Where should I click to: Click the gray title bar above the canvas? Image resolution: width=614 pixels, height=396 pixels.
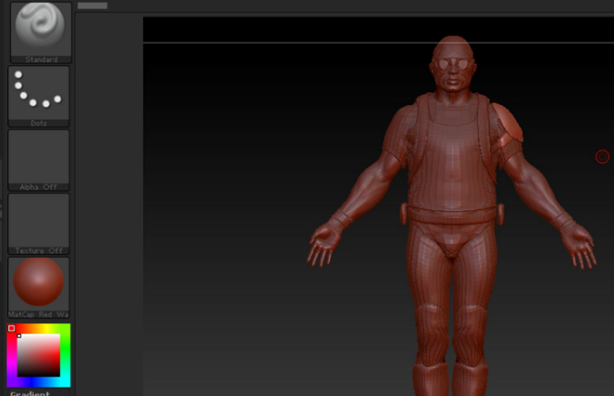point(92,5)
